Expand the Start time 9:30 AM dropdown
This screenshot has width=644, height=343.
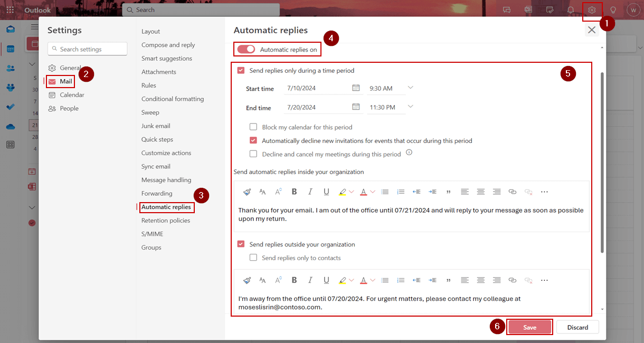(410, 88)
